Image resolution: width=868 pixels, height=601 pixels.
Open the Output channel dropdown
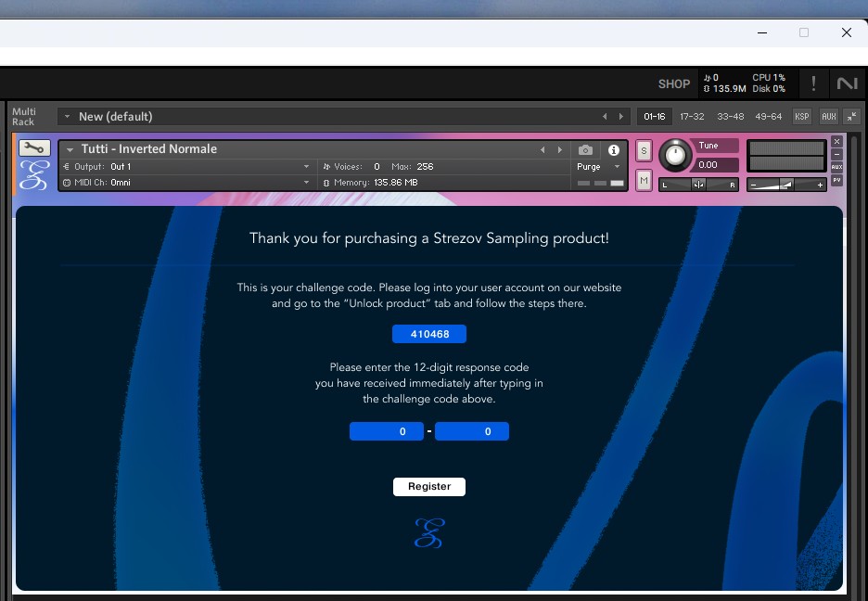(185, 167)
